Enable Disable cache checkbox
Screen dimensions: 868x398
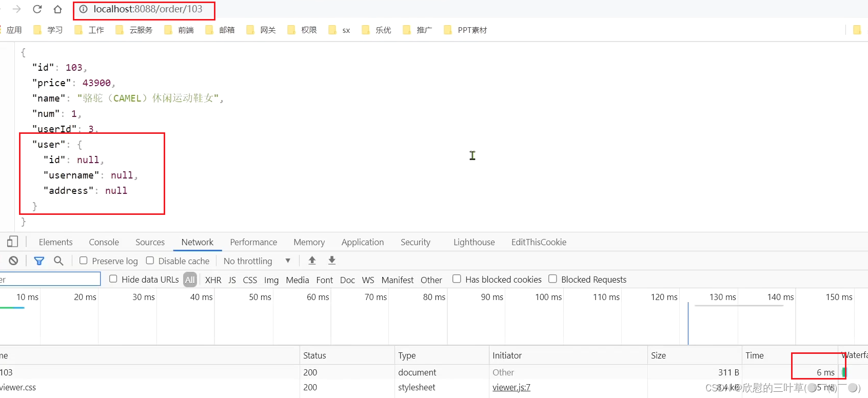click(x=150, y=261)
